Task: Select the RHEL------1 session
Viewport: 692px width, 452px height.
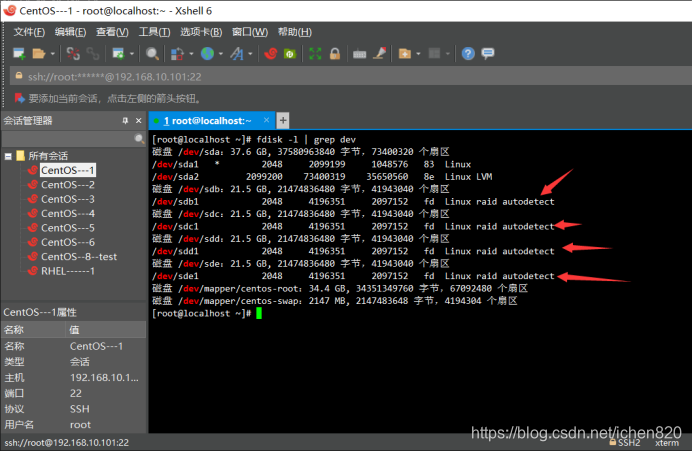Action: pos(68,271)
